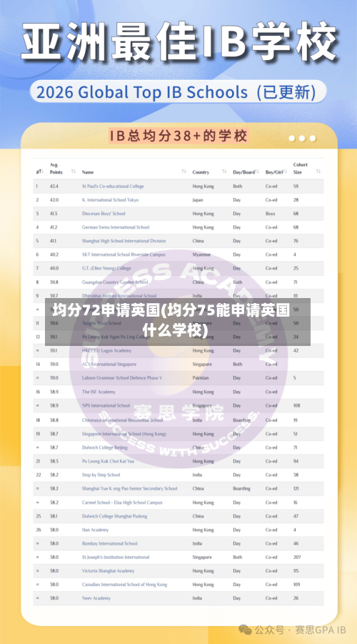
Task: Select the 42.4 average points cell
Action: (54, 186)
